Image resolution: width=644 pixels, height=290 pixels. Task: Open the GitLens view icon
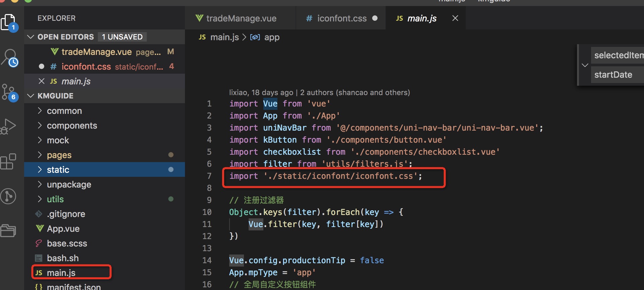(x=8, y=196)
